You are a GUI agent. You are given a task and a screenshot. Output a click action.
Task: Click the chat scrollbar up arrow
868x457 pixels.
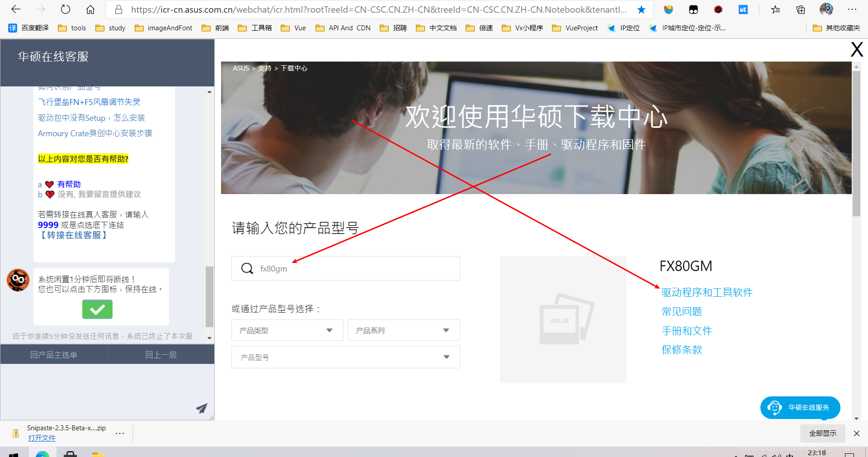(x=209, y=91)
